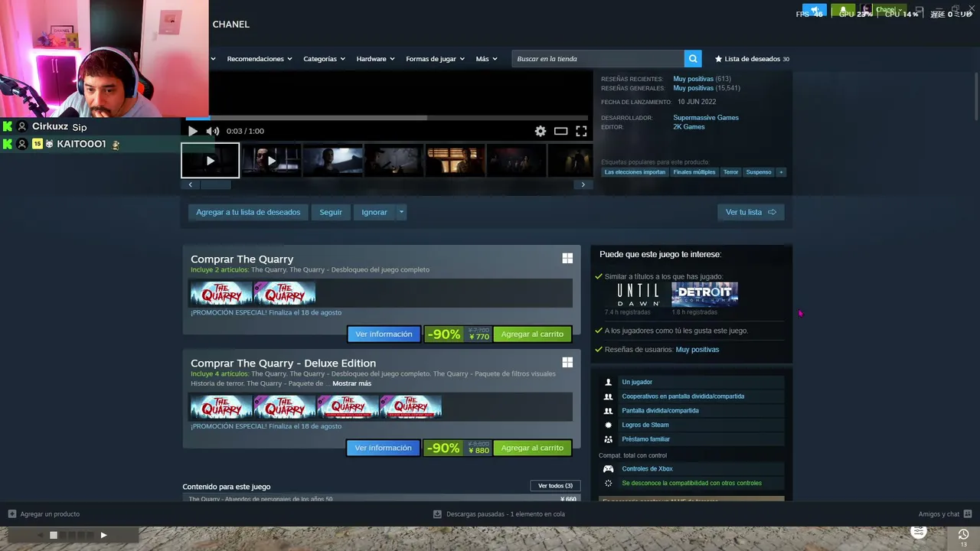
Task: Expand tags with the plus button
Action: tap(781, 172)
